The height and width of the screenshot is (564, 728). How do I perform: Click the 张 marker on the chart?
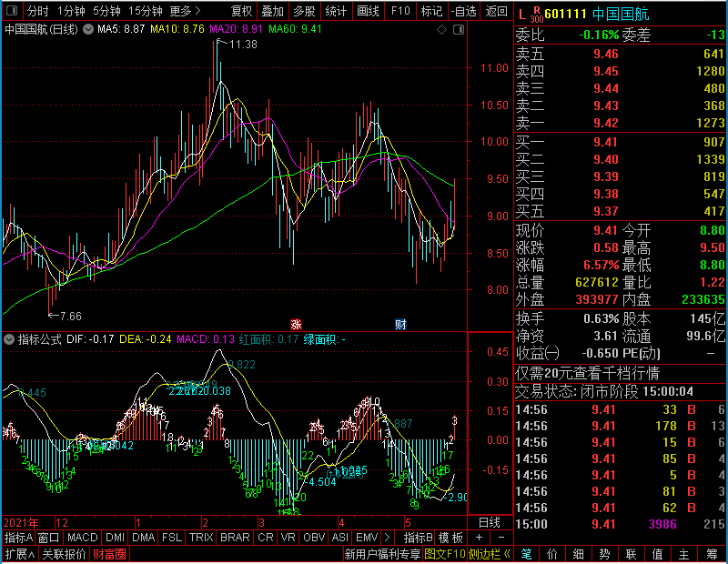(x=296, y=324)
